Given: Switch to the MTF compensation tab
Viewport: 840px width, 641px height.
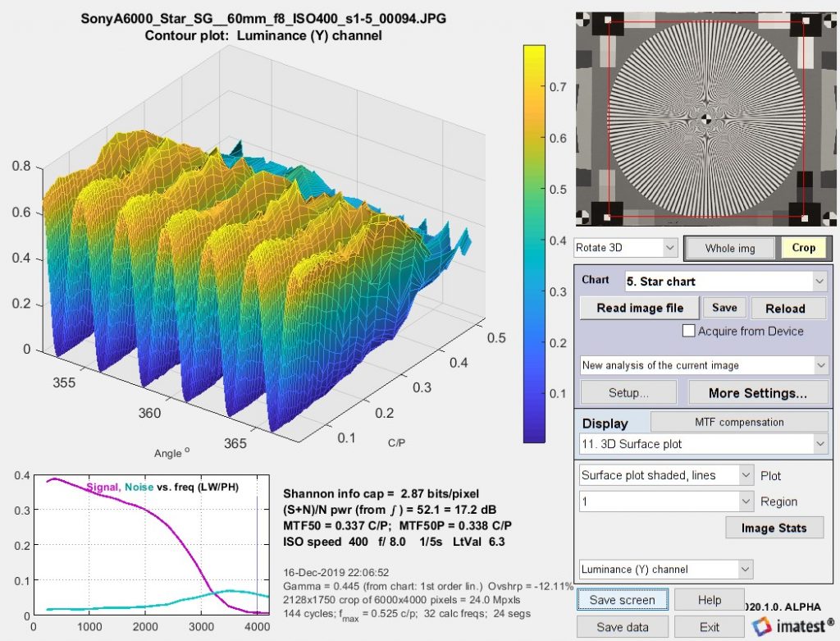Looking at the screenshot, I should tap(739, 421).
